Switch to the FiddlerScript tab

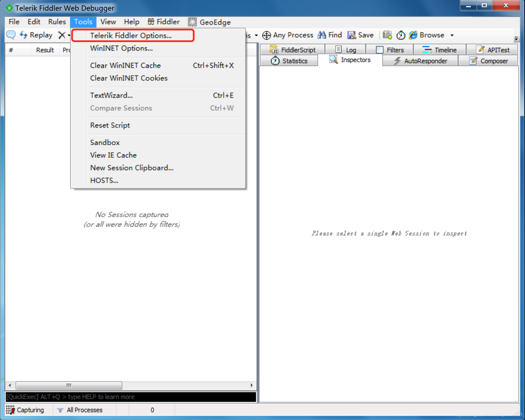click(292, 50)
